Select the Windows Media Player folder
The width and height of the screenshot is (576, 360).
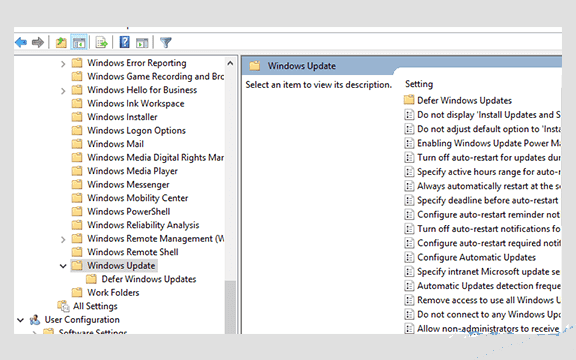coord(125,171)
